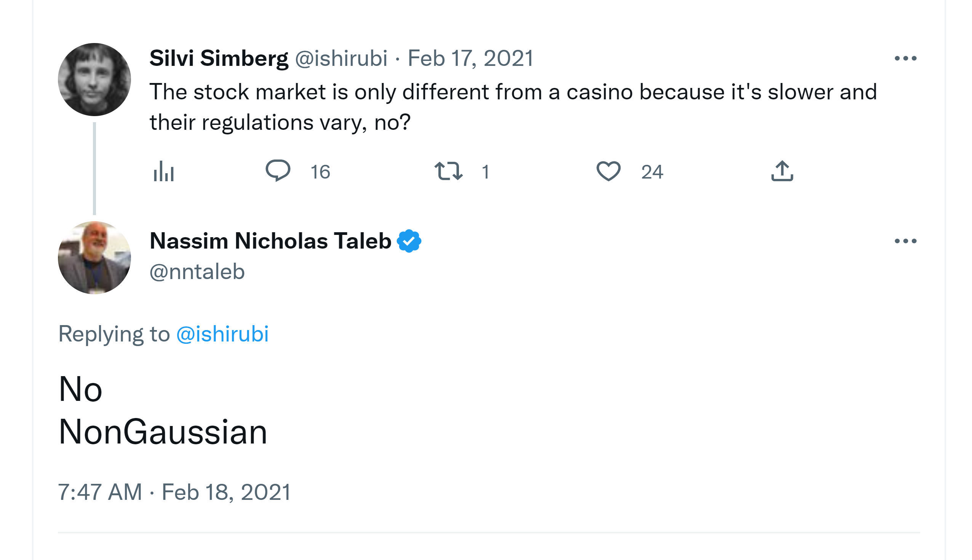Click the 7:47 AM Feb 18, 2021 timestamp

click(x=174, y=492)
